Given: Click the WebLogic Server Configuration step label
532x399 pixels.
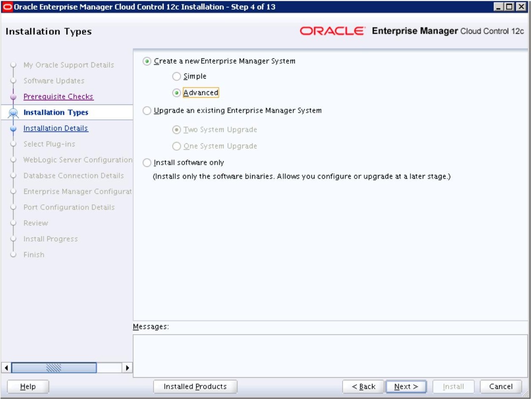Looking at the screenshot, I should click(78, 160).
